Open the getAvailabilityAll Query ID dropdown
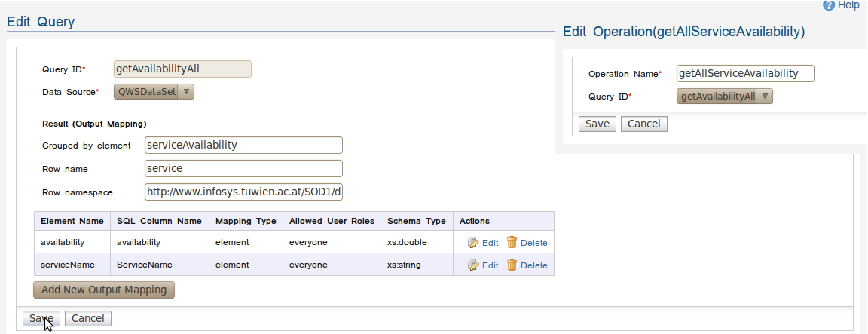The height and width of the screenshot is (334, 868). click(725, 97)
